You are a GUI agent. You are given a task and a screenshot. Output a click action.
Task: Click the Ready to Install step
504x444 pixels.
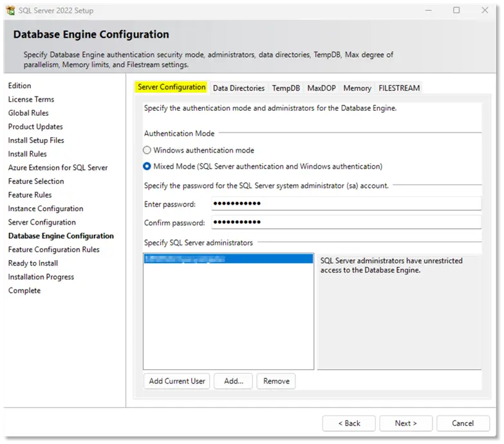click(33, 263)
